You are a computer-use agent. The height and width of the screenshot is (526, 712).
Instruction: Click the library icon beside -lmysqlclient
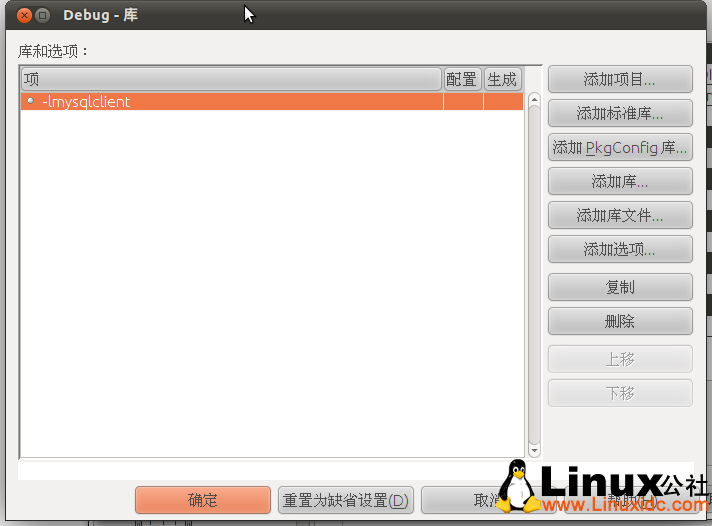[30, 101]
